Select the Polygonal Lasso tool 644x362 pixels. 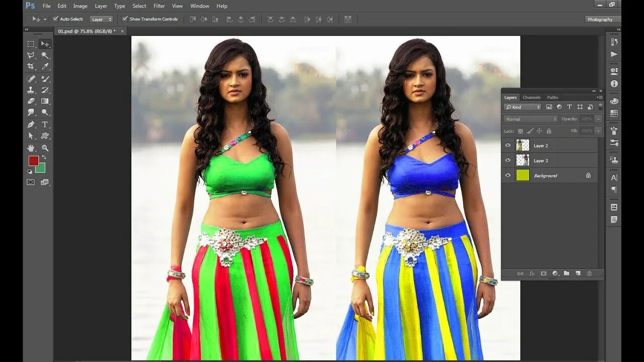point(31,55)
